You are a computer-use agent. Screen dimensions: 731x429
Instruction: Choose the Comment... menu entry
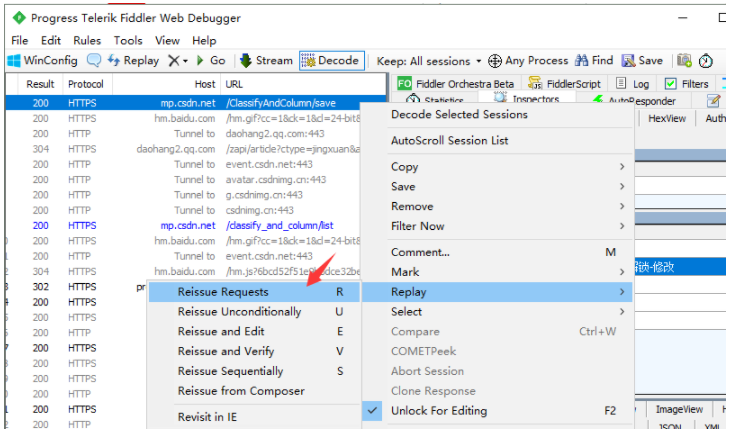[497, 252]
